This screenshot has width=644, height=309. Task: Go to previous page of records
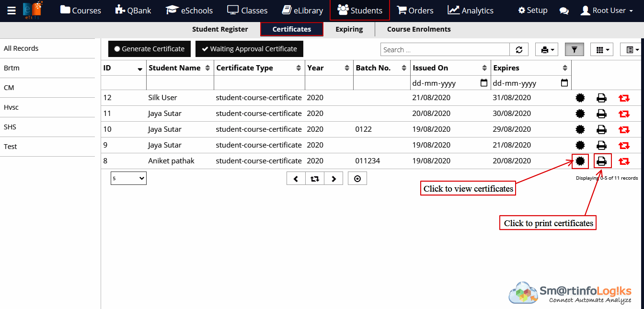(296, 179)
